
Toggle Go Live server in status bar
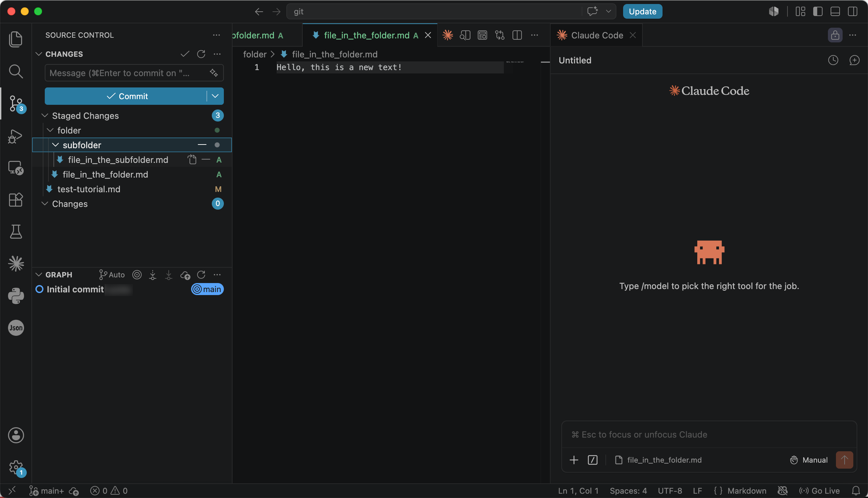819,491
